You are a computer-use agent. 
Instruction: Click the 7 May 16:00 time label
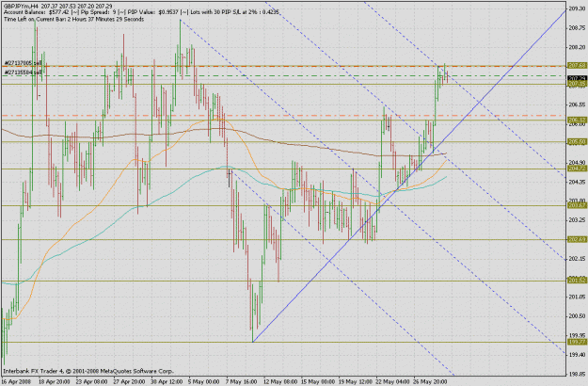[241, 382]
